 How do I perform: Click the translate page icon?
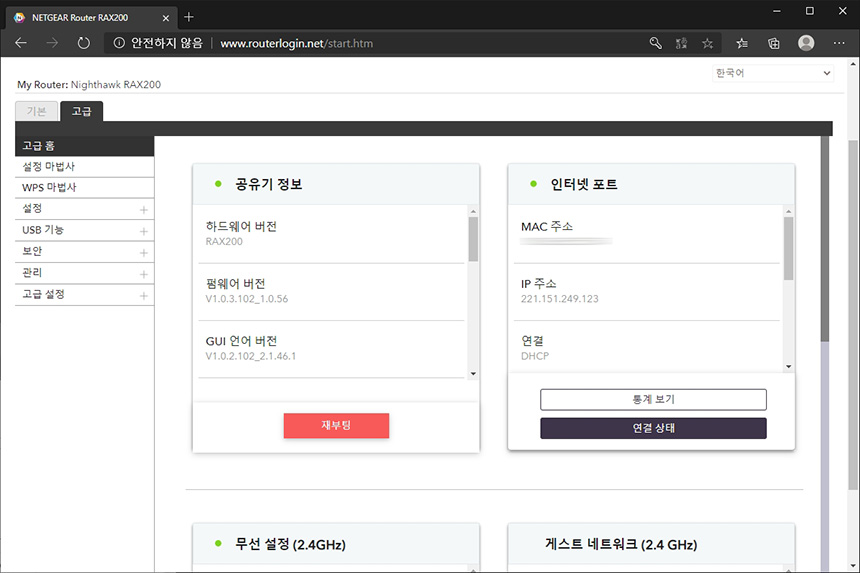681,43
